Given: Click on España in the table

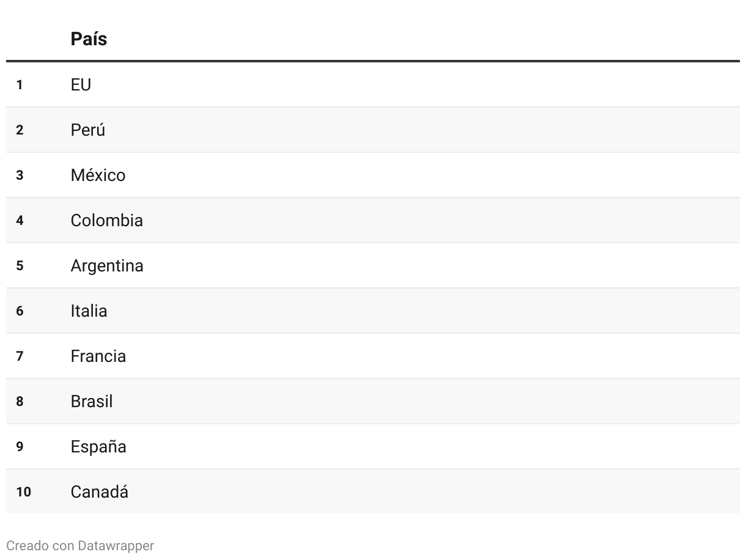Looking at the screenshot, I should point(98,447).
